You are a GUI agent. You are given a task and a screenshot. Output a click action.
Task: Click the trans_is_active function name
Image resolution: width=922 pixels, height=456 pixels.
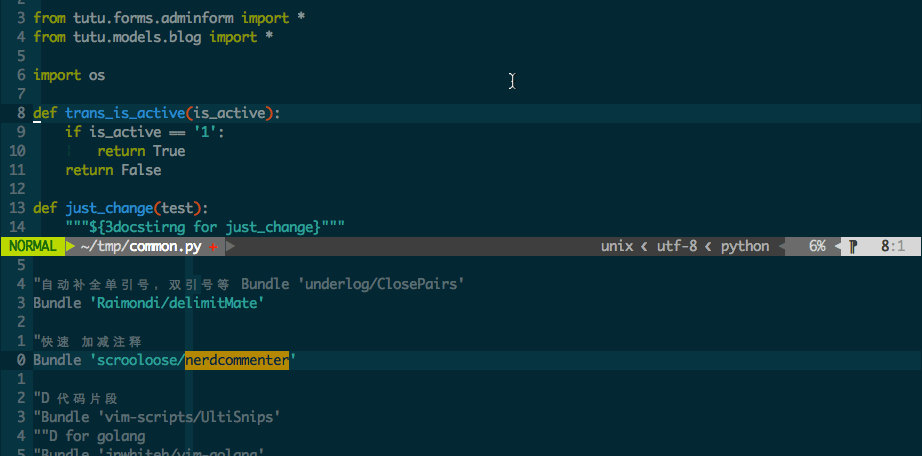(124, 113)
